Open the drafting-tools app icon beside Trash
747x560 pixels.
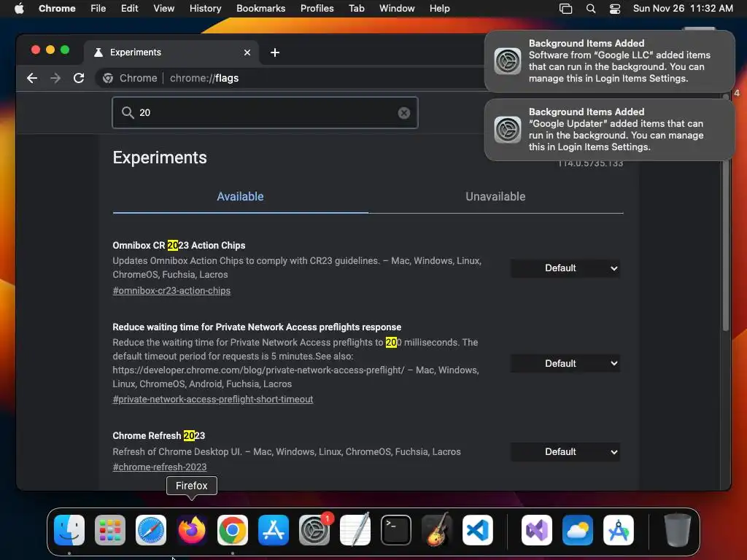coord(619,529)
